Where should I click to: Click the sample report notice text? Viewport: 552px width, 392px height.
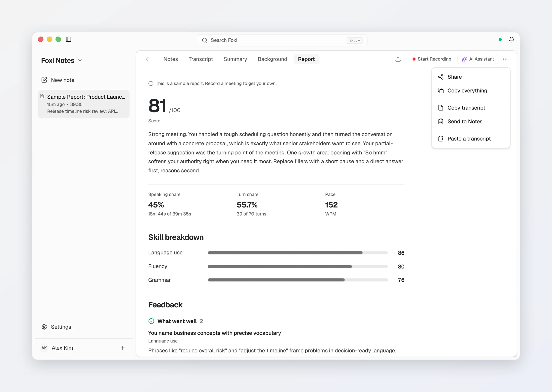(216, 84)
